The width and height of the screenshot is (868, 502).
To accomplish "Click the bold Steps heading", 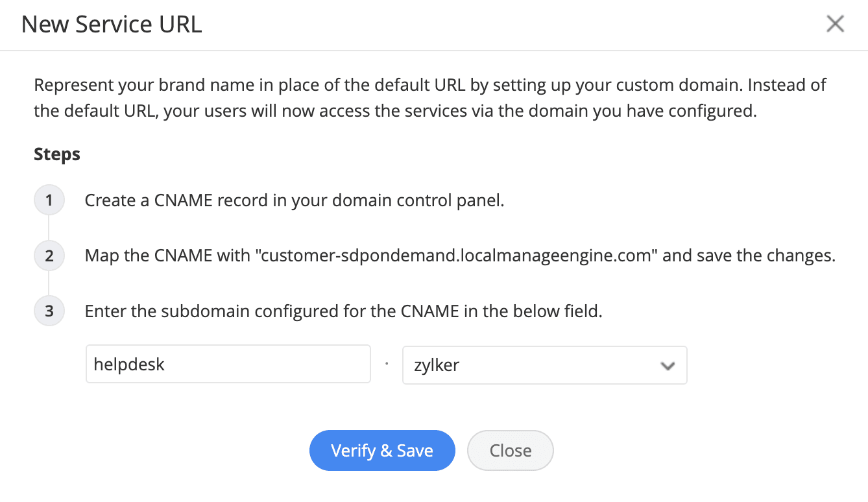I will point(57,154).
